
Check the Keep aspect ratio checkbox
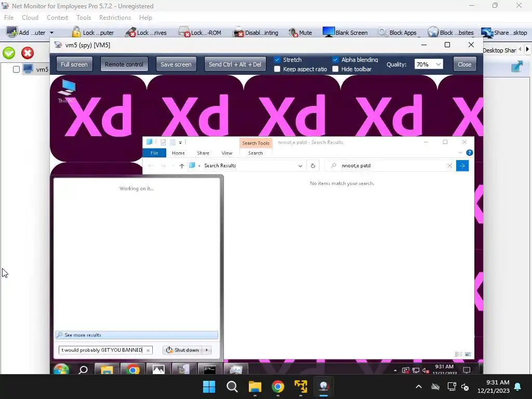(277, 69)
